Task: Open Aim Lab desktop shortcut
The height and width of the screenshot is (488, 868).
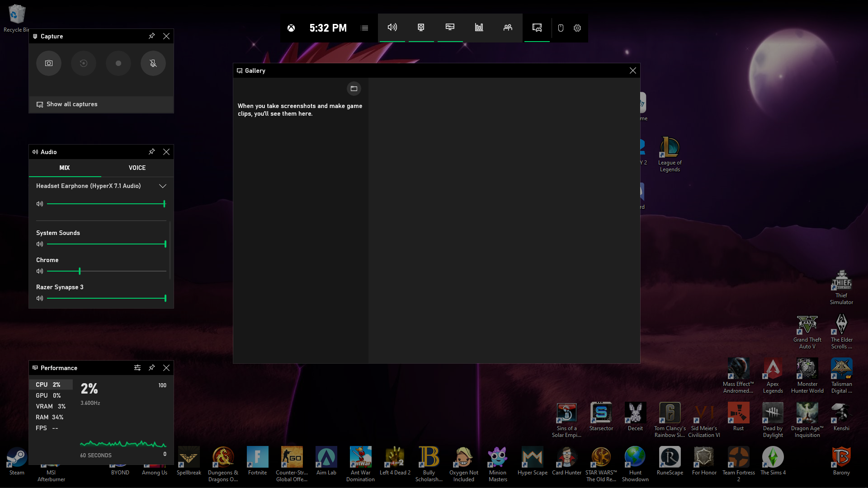Action: pyautogui.click(x=326, y=461)
